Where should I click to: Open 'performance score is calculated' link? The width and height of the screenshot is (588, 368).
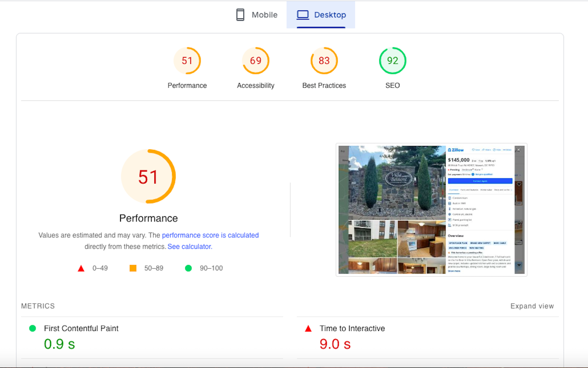pos(210,235)
